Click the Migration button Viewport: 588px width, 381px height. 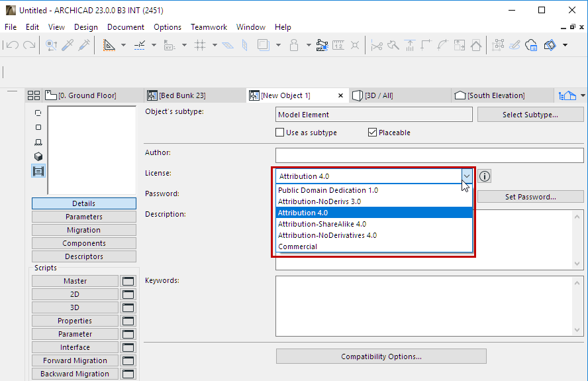84,230
